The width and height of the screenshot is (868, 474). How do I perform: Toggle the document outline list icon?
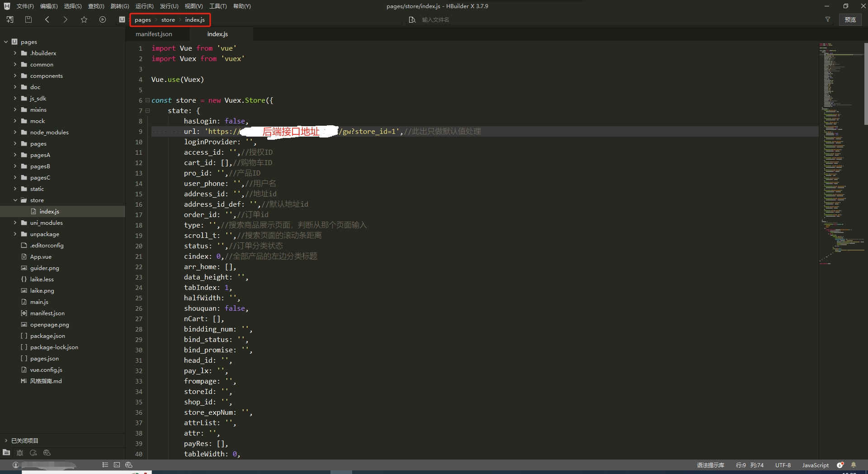pos(105,465)
